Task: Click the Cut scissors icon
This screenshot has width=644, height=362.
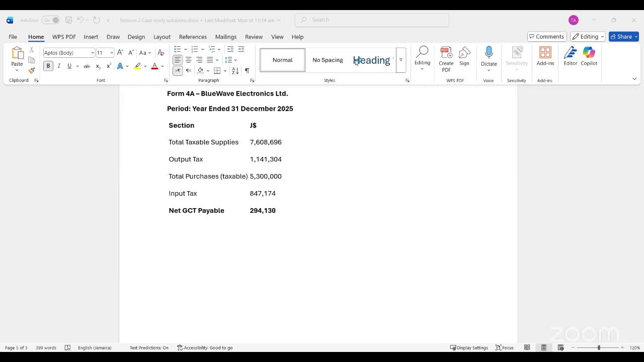Action: pos(31,50)
